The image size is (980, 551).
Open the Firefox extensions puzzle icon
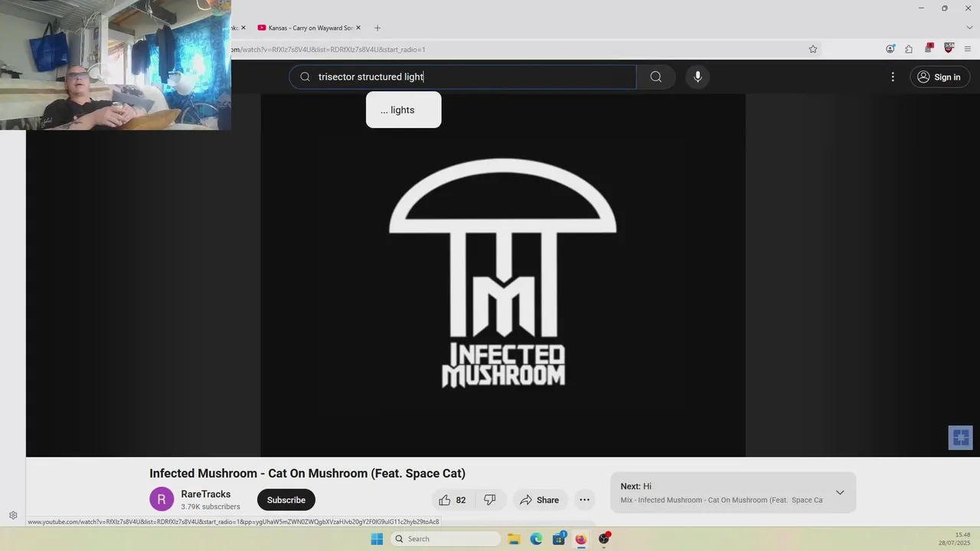click(x=909, y=49)
